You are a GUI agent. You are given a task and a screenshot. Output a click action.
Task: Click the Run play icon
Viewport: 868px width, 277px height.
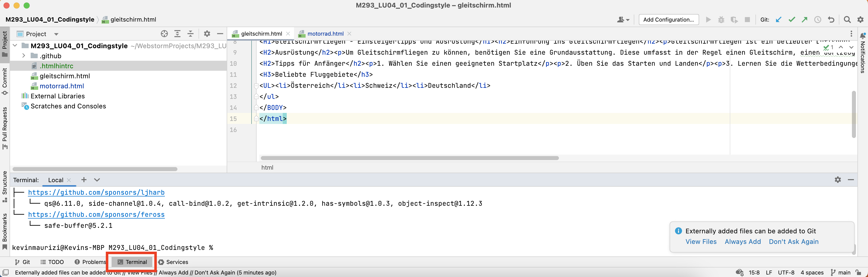point(708,20)
